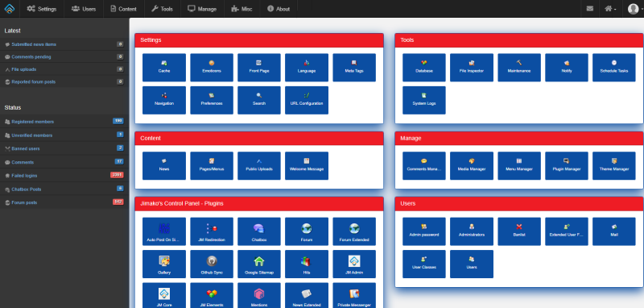Open the Auto Post On Social plugin tile
This screenshot has height=308, width=644.
[164, 231]
